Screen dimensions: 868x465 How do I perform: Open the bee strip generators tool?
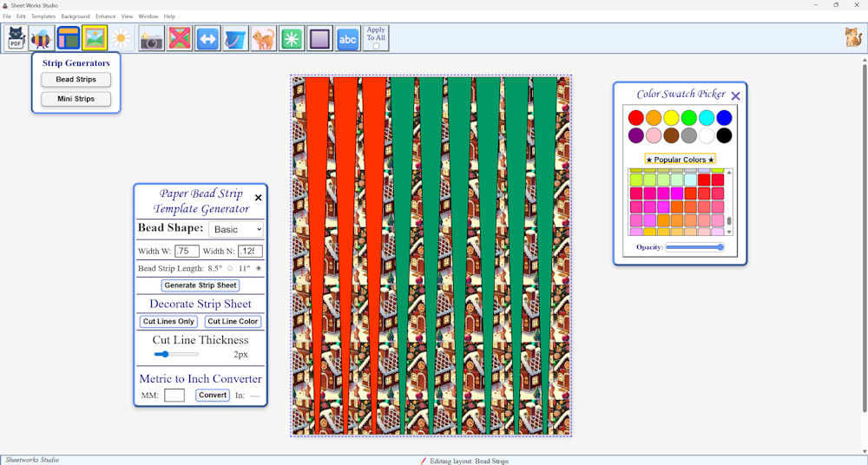[42, 38]
